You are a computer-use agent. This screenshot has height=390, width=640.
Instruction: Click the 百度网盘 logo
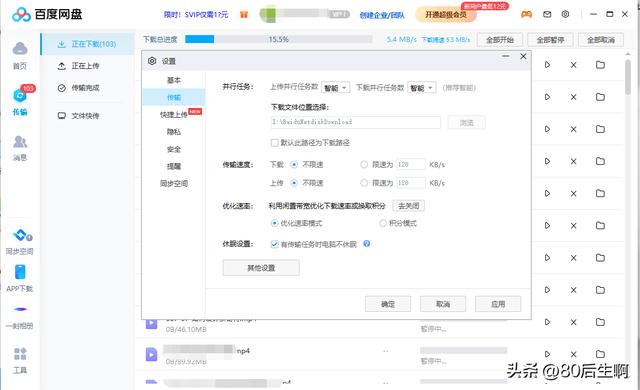click(47, 14)
